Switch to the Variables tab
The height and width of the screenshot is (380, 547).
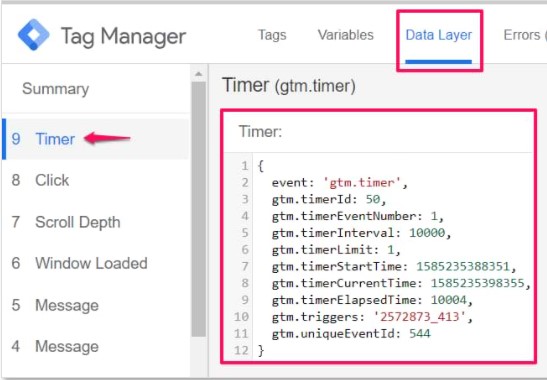345,35
